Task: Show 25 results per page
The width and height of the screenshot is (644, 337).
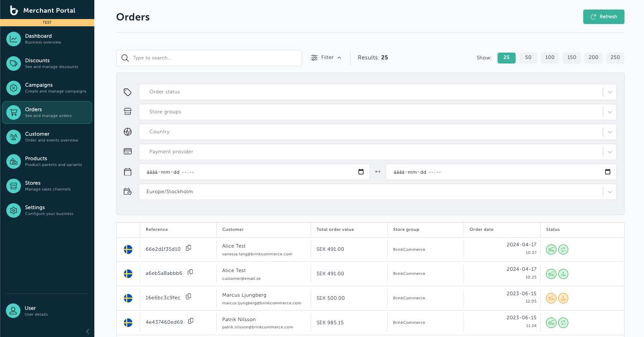Action: 507,58
